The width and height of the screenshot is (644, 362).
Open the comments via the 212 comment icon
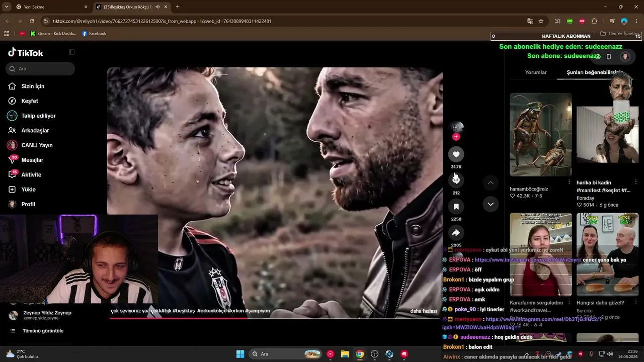[x=456, y=179]
